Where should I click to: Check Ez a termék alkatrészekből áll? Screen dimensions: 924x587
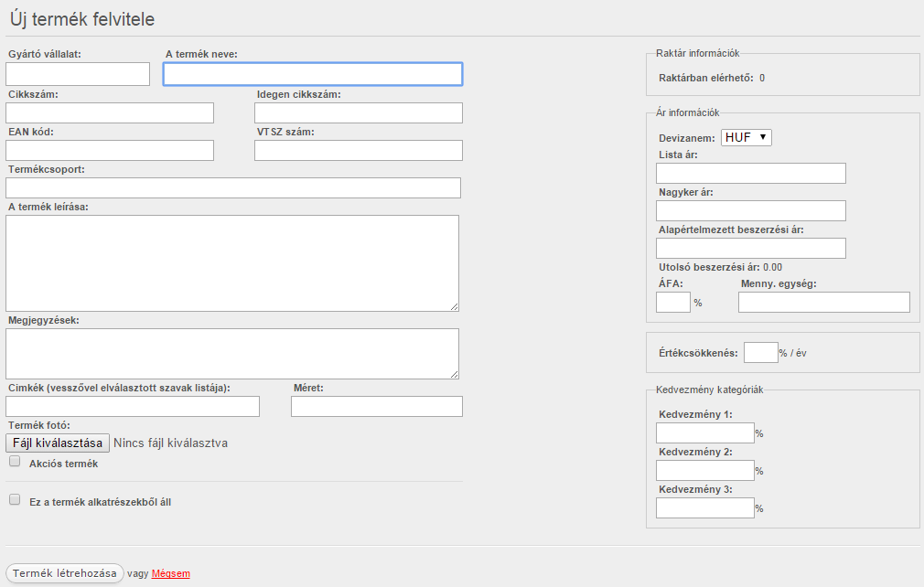coord(15,499)
